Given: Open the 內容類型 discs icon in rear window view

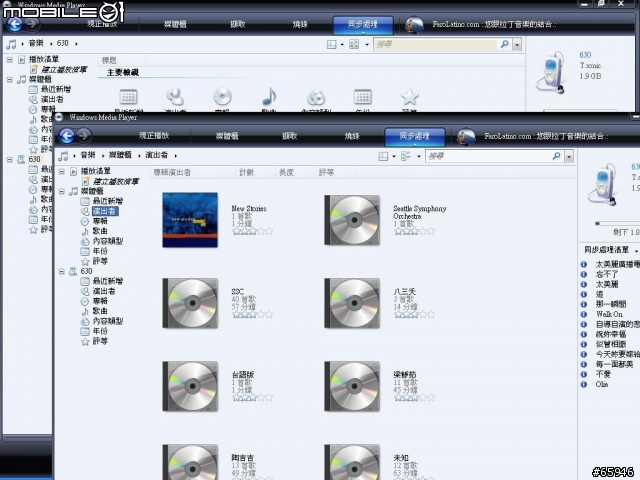Looking at the screenshot, I should point(316,97).
